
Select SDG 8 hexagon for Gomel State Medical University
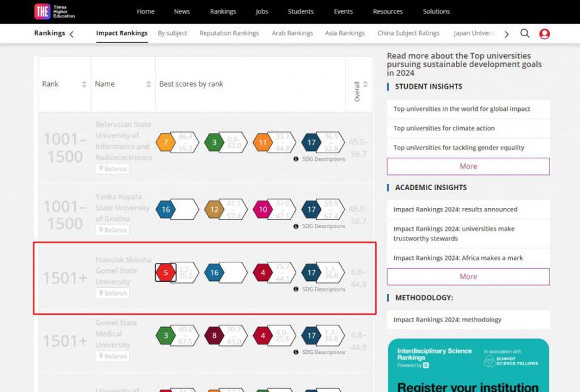tap(214, 335)
